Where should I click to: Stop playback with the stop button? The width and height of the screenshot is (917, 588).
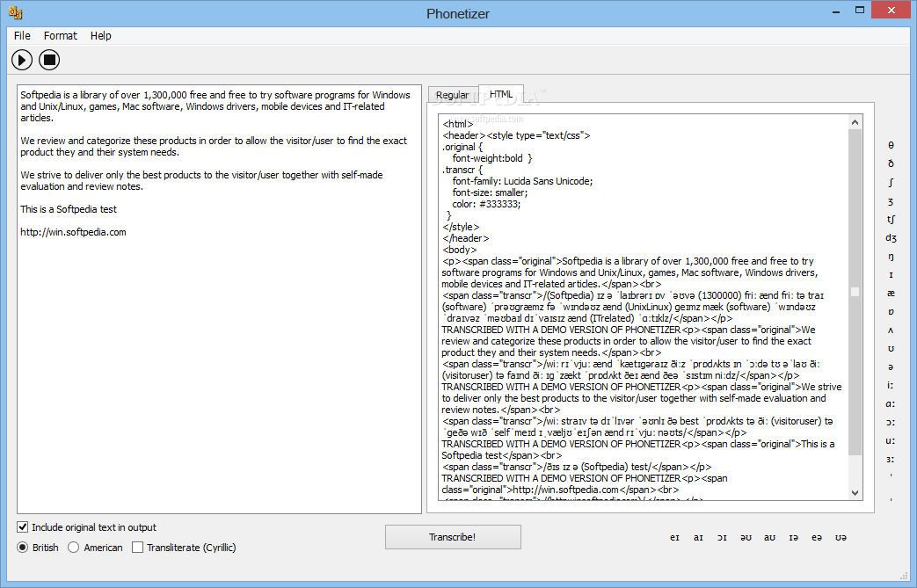[49, 60]
